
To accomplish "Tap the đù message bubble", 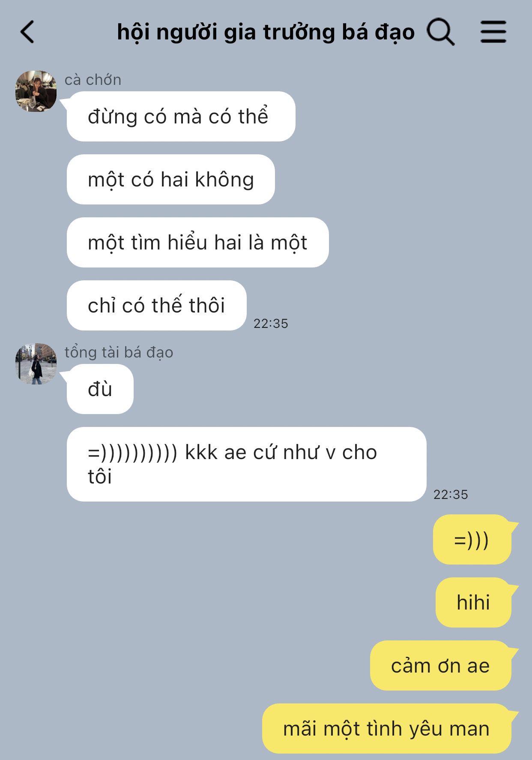I will pos(100,389).
